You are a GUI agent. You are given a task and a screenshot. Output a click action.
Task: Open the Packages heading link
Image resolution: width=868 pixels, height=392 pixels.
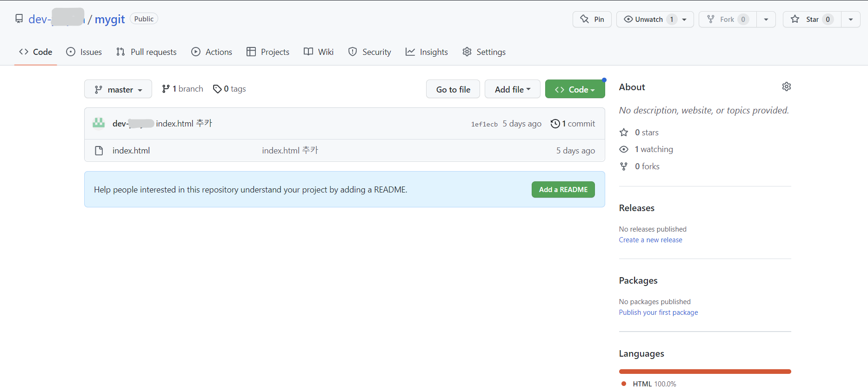(638, 280)
